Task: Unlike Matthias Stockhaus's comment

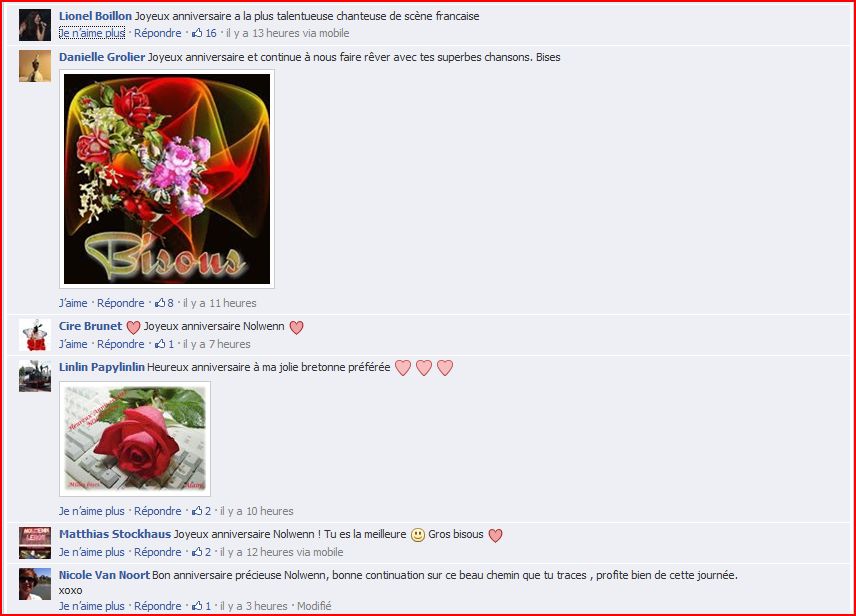Action: click(x=92, y=552)
